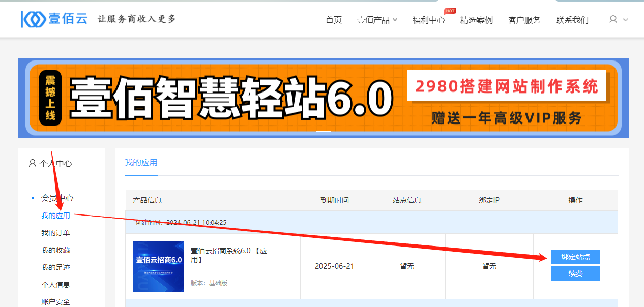This screenshot has height=307, width=644.
Task: Open 账户安全 in the sidebar
Action: click(x=55, y=302)
